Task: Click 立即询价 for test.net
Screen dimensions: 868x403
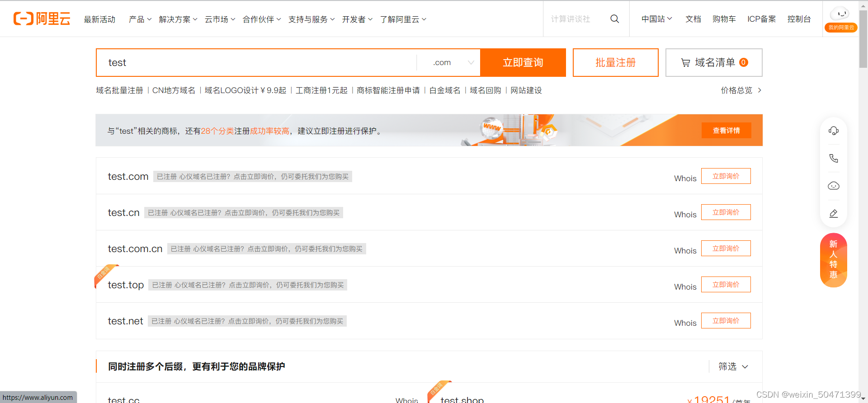Action: point(726,321)
